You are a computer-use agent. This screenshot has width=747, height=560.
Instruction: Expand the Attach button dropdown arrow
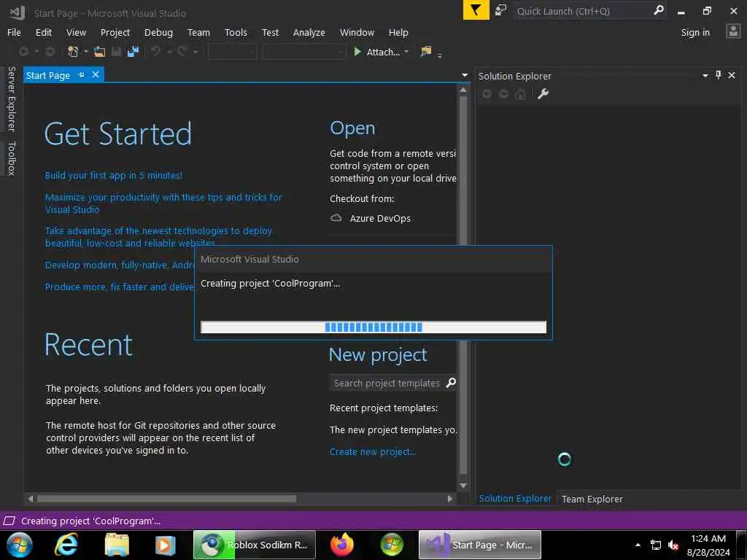(x=406, y=52)
